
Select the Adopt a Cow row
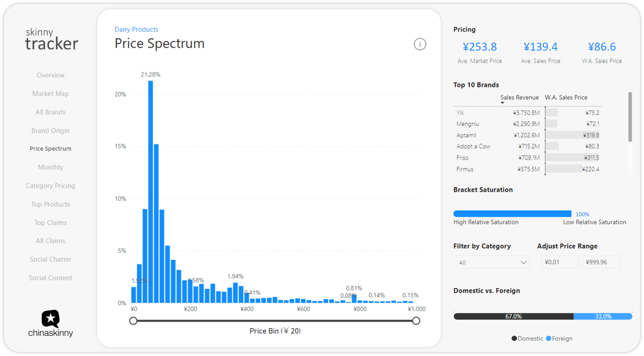click(528, 146)
